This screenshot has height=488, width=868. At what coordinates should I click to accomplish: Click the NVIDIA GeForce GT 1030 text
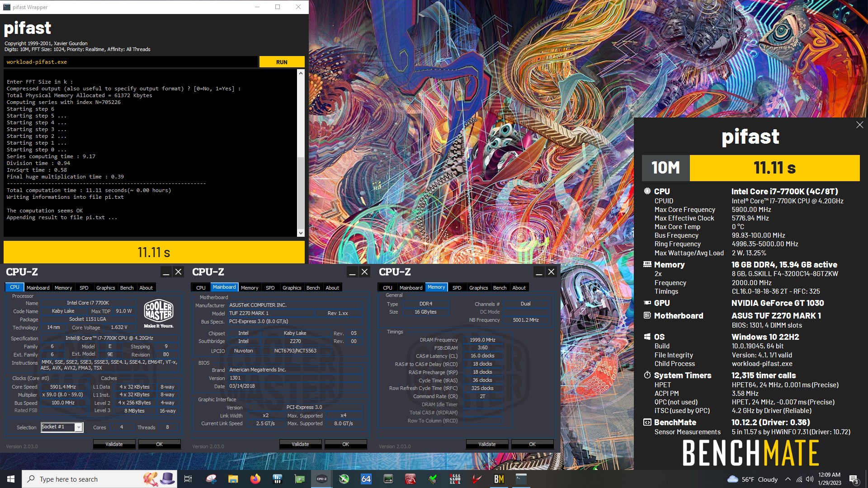[778, 303]
